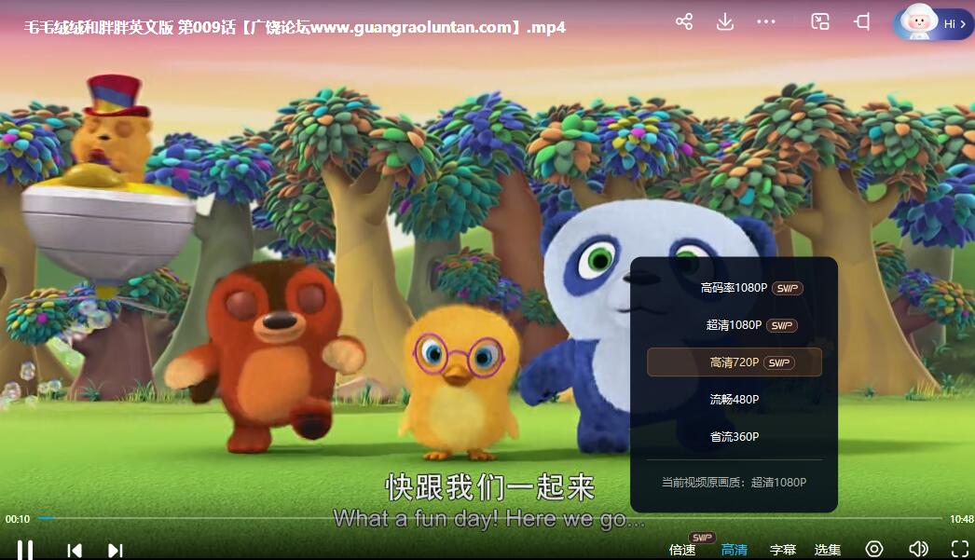Click the current time 00:10 label
Image resolution: width=975 pixels, height=560 pixels.
pos(18,519)
